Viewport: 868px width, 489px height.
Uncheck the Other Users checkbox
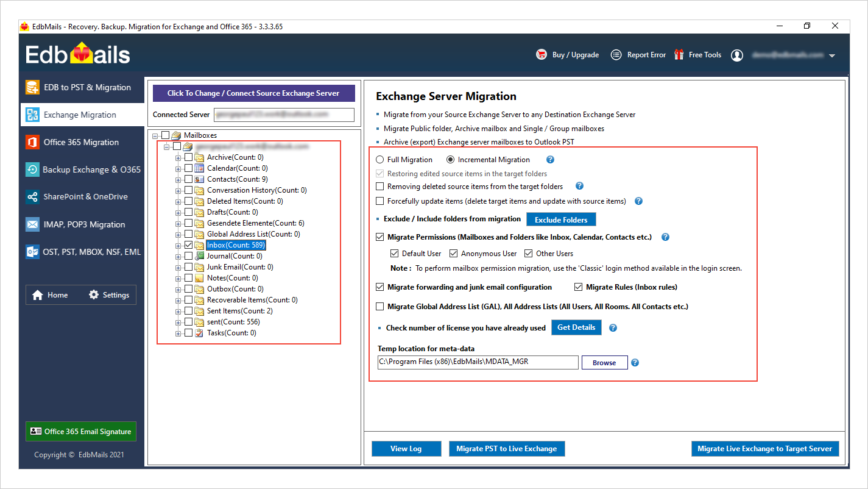click(x=528, y=253)
